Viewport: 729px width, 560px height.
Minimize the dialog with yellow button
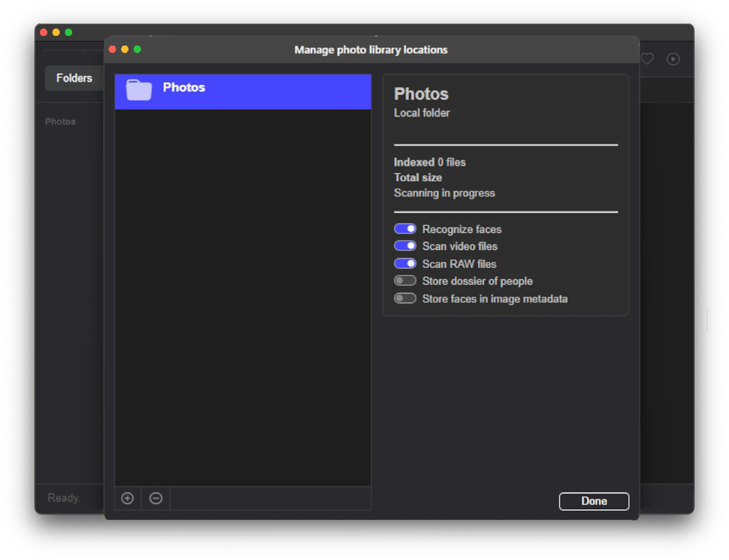pos(125,49)
